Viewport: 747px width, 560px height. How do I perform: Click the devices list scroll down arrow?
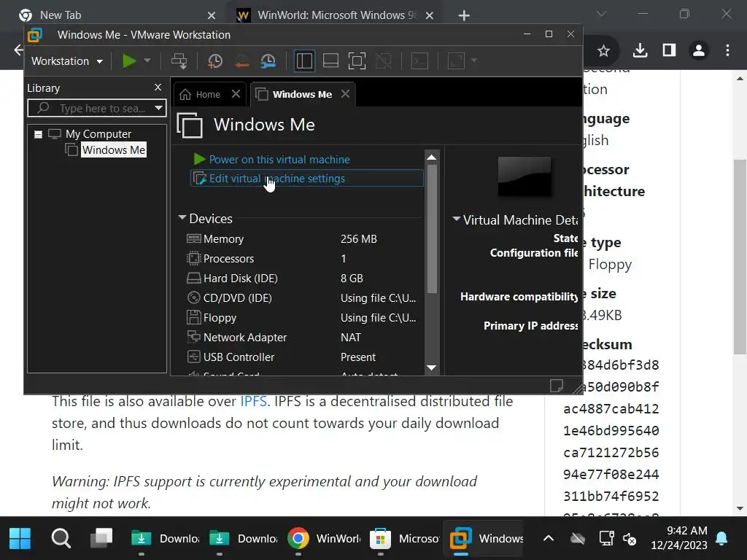432,367
